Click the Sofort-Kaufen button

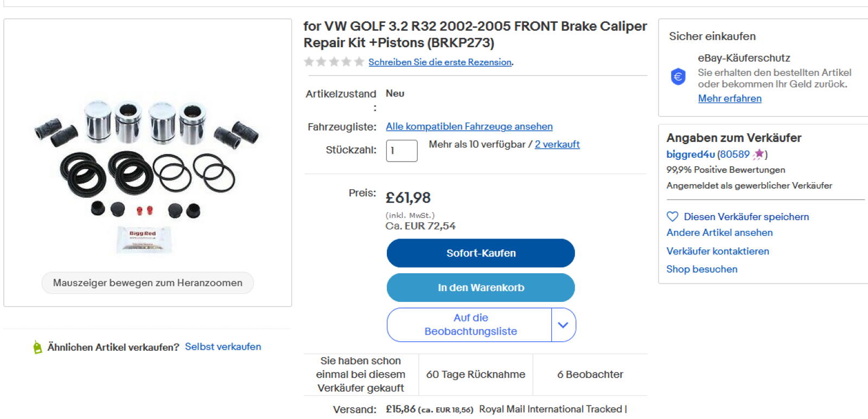[481, 253]
